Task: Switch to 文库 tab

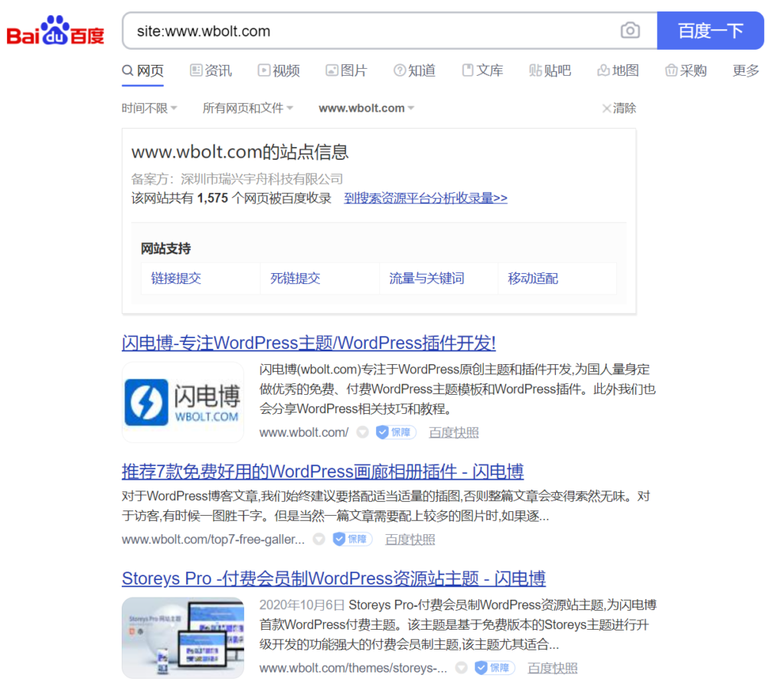Action: (482, 70)
